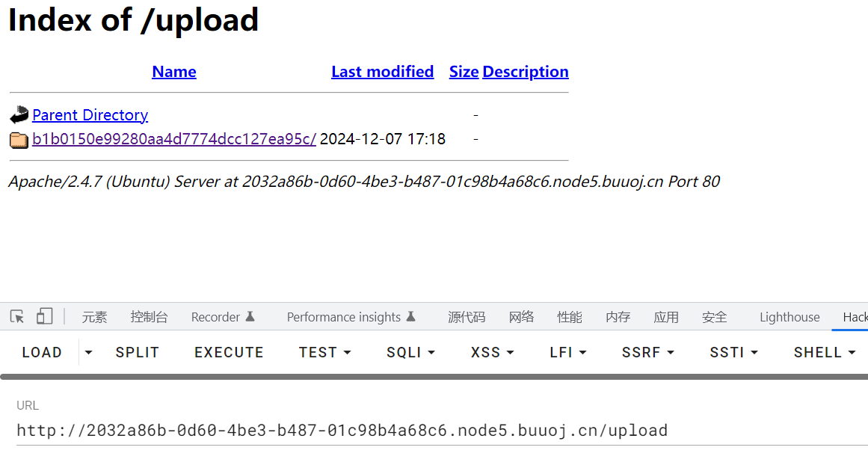
Task: Sort listing by Last modified
Action: click(382, 72)
